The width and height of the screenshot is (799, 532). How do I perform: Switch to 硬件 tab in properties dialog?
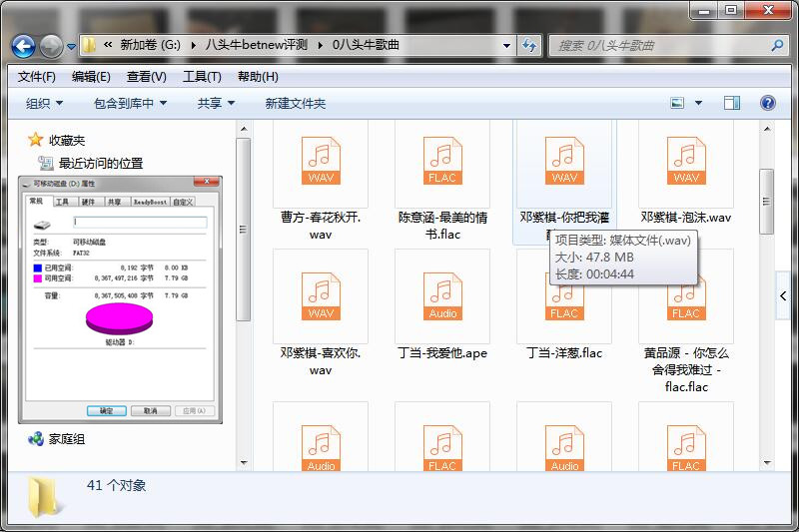click(89, 202)
